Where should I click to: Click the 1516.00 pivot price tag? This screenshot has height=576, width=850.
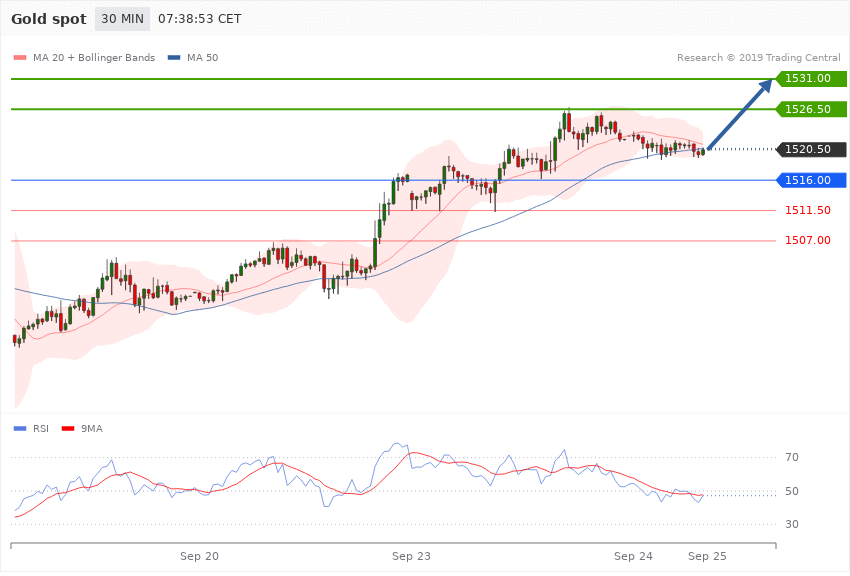pos(811,180)
